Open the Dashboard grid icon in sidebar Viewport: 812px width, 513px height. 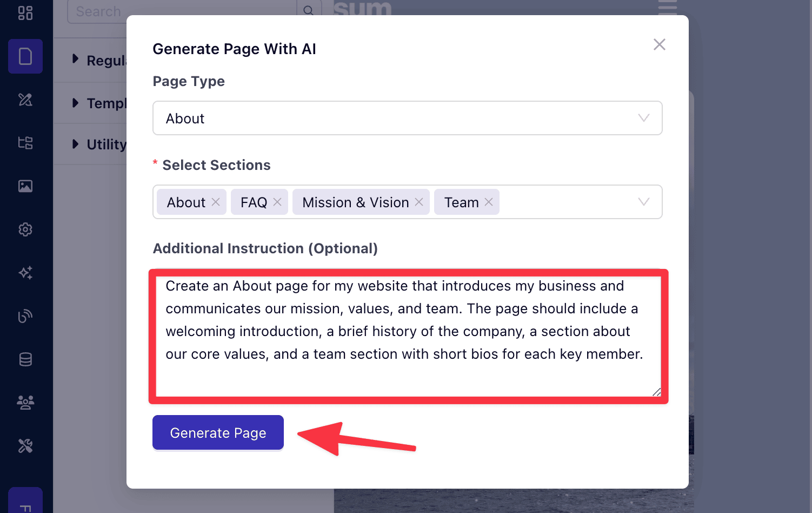[25, 13]
